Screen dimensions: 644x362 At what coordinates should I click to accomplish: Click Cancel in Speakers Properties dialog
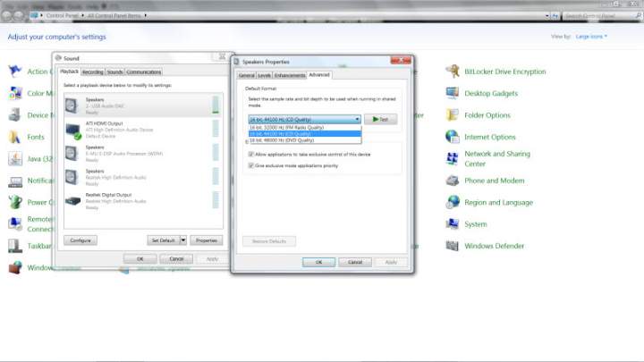tap(355, 262)
